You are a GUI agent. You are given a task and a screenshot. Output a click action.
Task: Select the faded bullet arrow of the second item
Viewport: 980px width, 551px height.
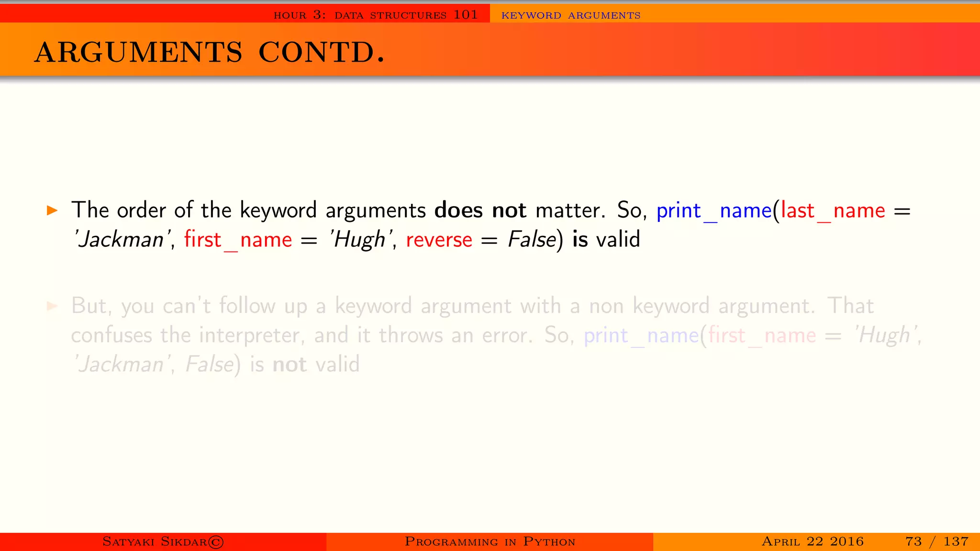tap(52, 306)
